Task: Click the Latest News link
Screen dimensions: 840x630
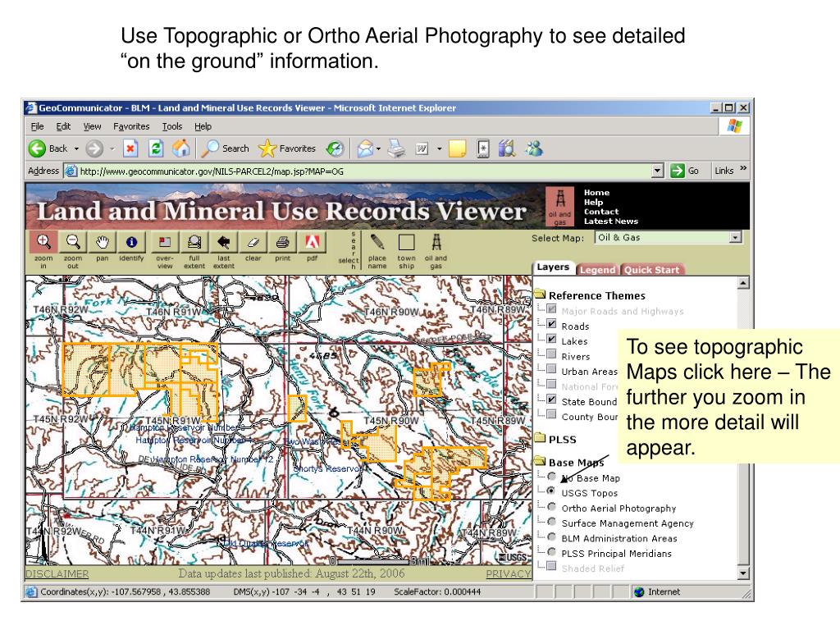Action: (x=610, y=221)
